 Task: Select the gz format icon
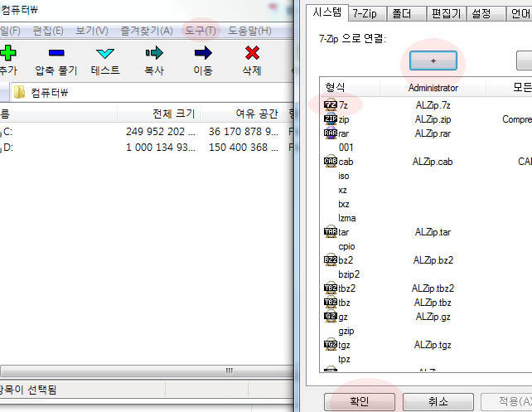pos(331,317)
